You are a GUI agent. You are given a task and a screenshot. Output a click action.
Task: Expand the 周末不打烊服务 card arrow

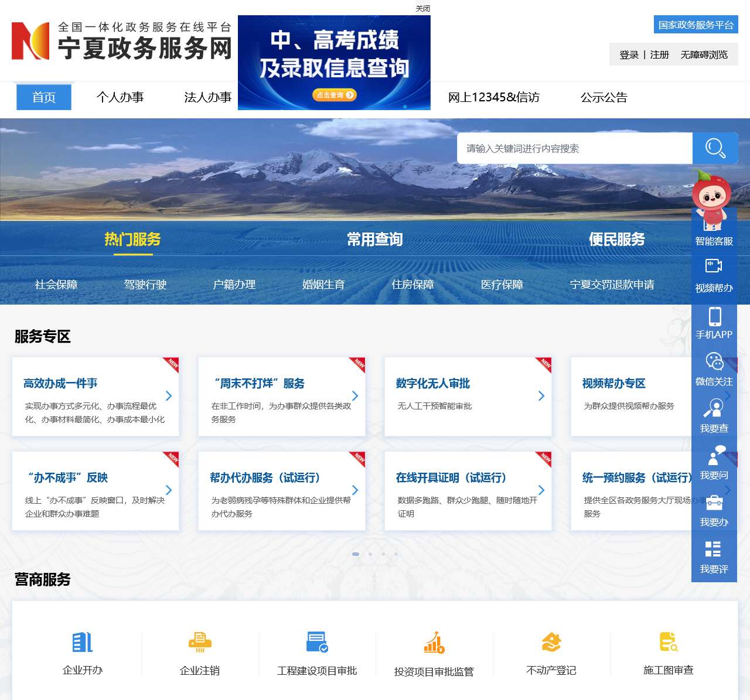tap(355, 396)
